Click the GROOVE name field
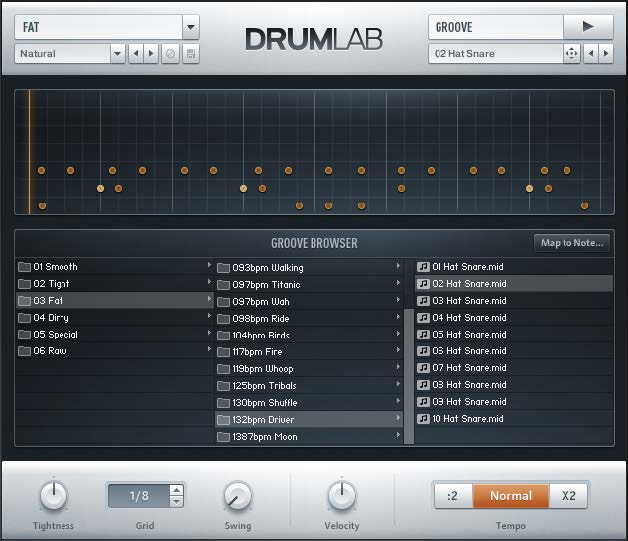The width and height of the screenshot is (628, 541). coord(496,27)
